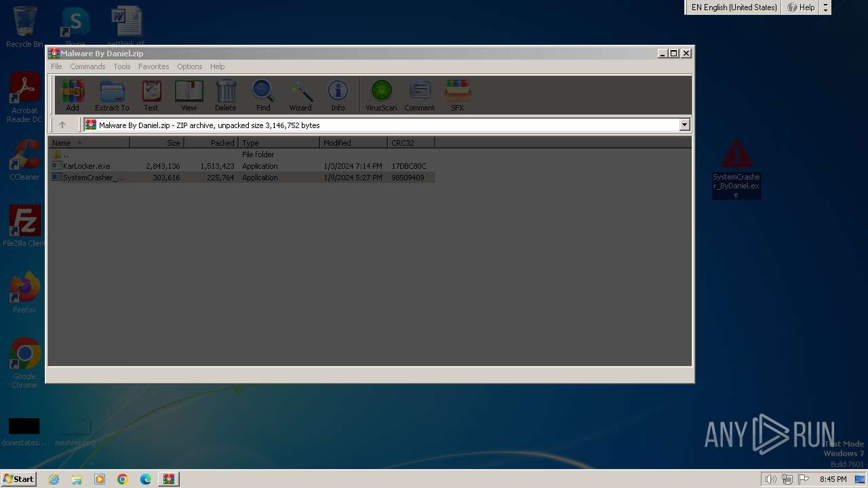Open Edge from the taskbar
The height and width of the screenshot is (488, 868).
(146, 479)
